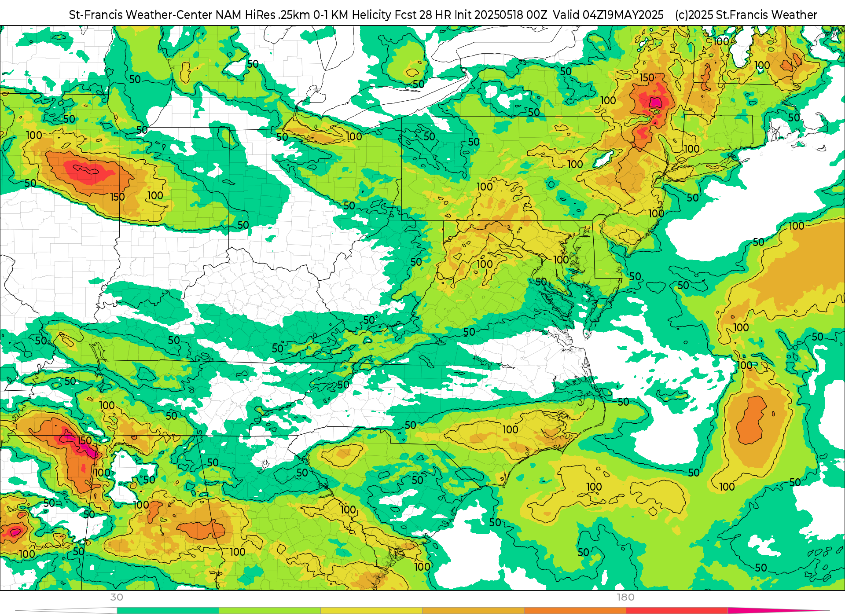Click "NAM HiRes .25km" in the title
Image resolution: width=845 pixels, height=616 pixels.
coord(263,15)
